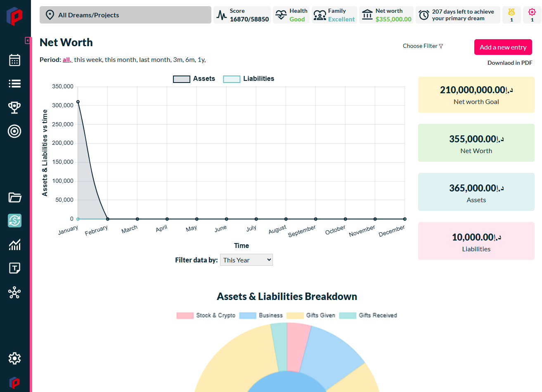
Task: Click the Net worth Goal card
Action: click(x=476, y=94)
